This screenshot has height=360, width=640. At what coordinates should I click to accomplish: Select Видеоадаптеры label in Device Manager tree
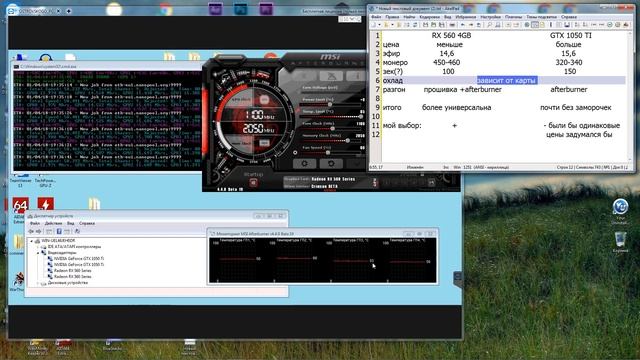pyautogui.click(x=62, y=253)
